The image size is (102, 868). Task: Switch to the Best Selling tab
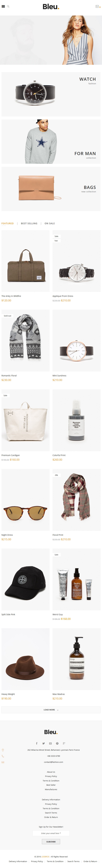click(x=29, y=223)
